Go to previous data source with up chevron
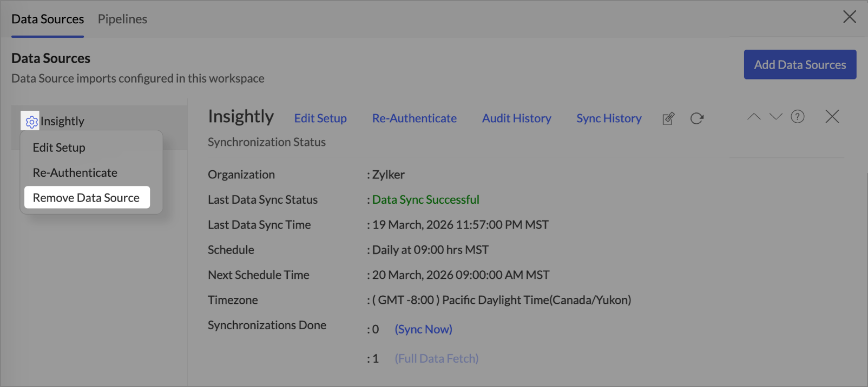Viewport: 868px width, 387px height. coord(754,117)
